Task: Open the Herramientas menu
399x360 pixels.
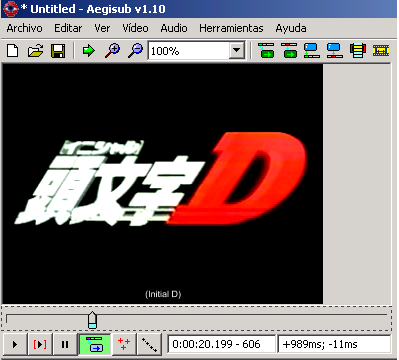Action: (231, 28)
